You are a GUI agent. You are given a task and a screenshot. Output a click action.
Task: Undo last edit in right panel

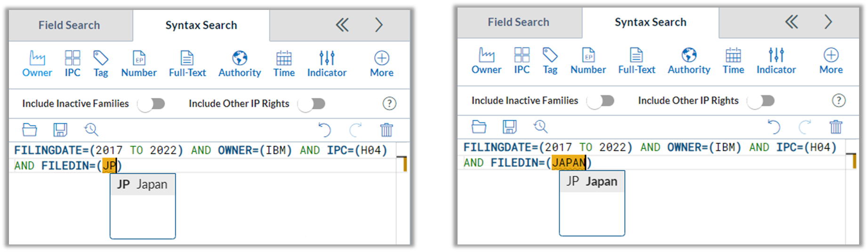774,127
